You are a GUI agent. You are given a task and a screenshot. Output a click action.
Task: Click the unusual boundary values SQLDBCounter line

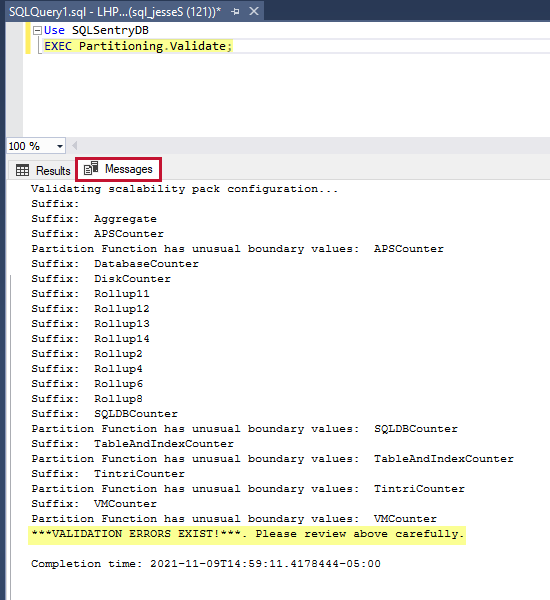[244, 429]
